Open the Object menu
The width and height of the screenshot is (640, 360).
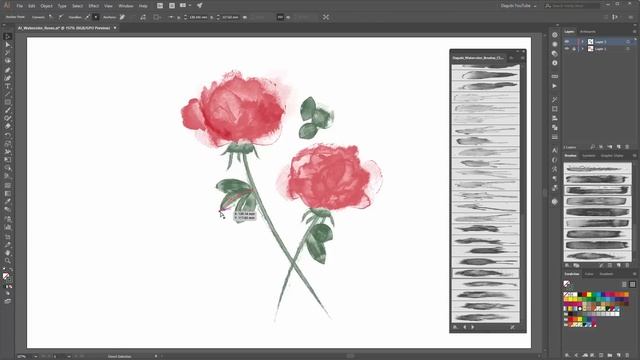(x=46, y=6)
